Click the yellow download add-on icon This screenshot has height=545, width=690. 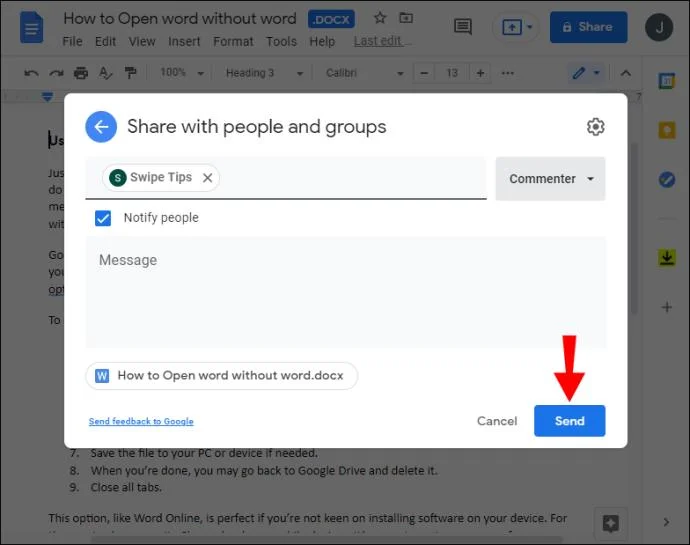coord(667,258)
